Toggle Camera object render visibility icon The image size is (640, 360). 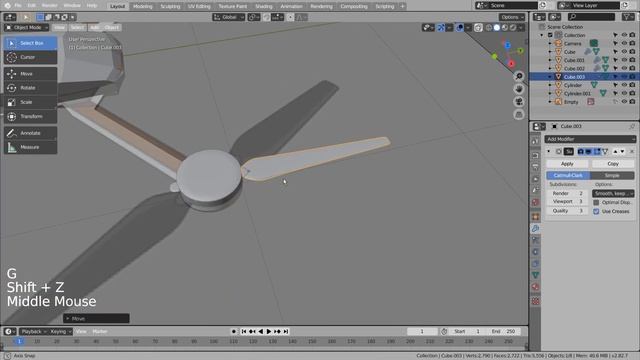point(632,43)
